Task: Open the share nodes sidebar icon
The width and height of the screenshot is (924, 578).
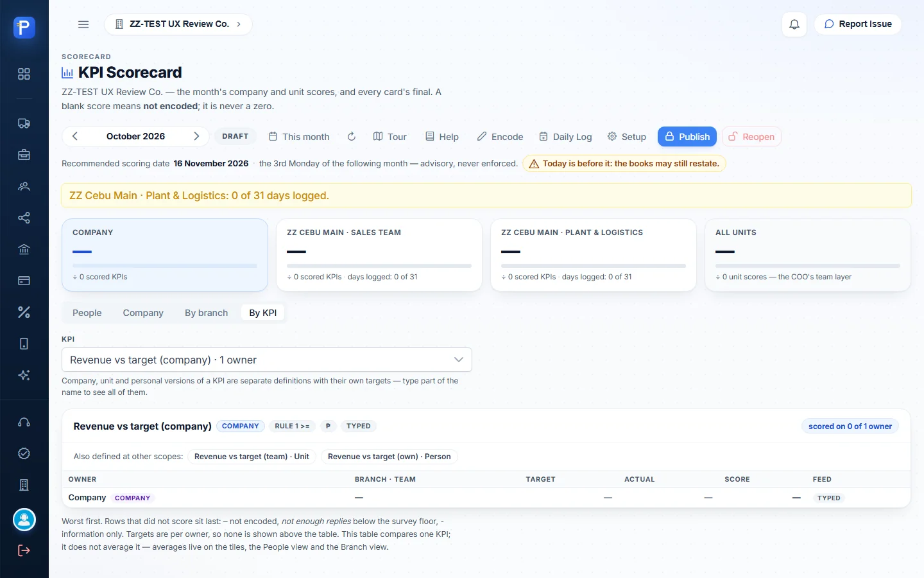Action: (x=24, y=218)
